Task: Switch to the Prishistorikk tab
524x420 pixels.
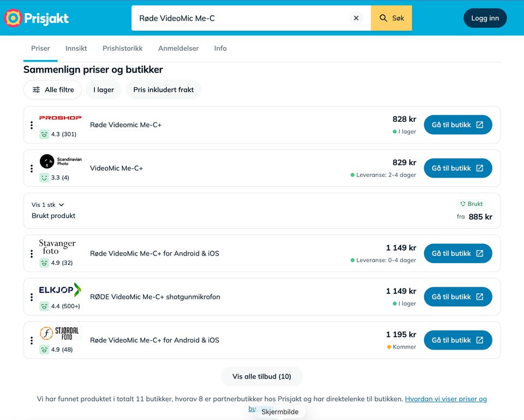Action: 122,49
